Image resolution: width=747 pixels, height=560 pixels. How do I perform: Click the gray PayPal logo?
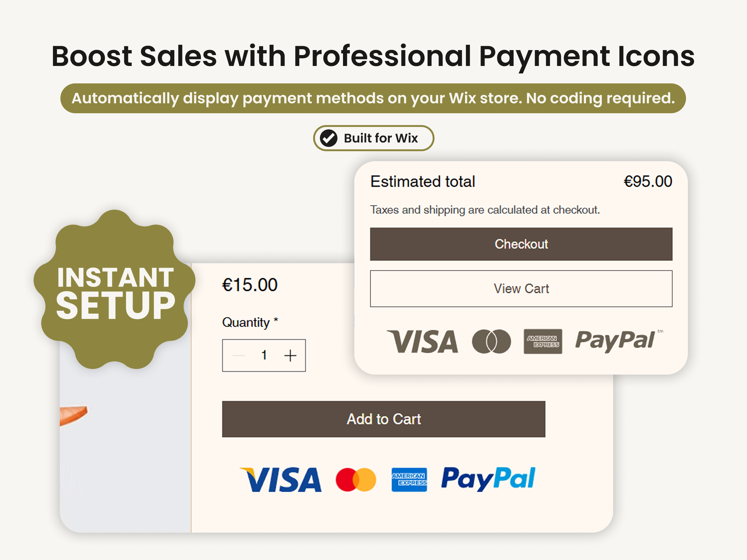(615, 340)
